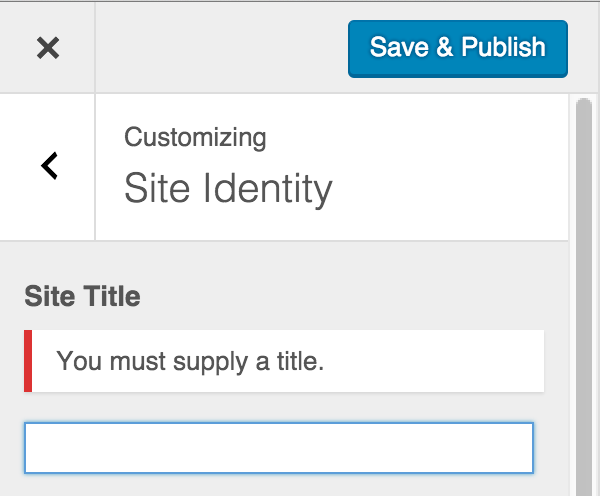Viewport: 600px width, 496px height.
Task: Click the gray area above the Site Title label
Action: click(x=284, y=262)
